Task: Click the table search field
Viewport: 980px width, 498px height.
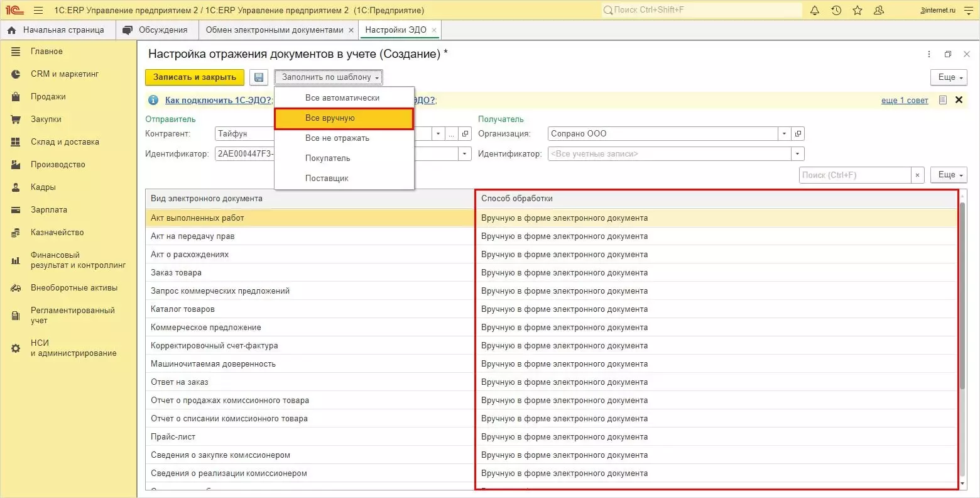Action: (855, 175)
